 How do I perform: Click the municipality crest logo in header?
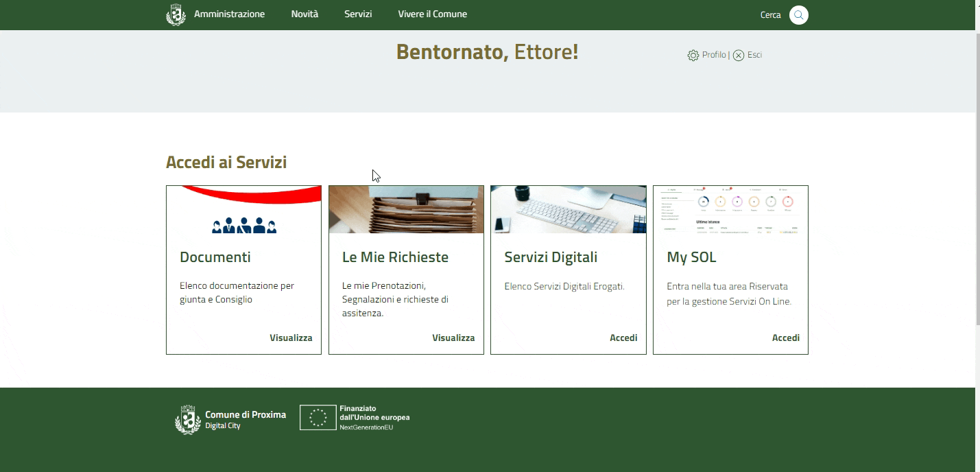176,14
